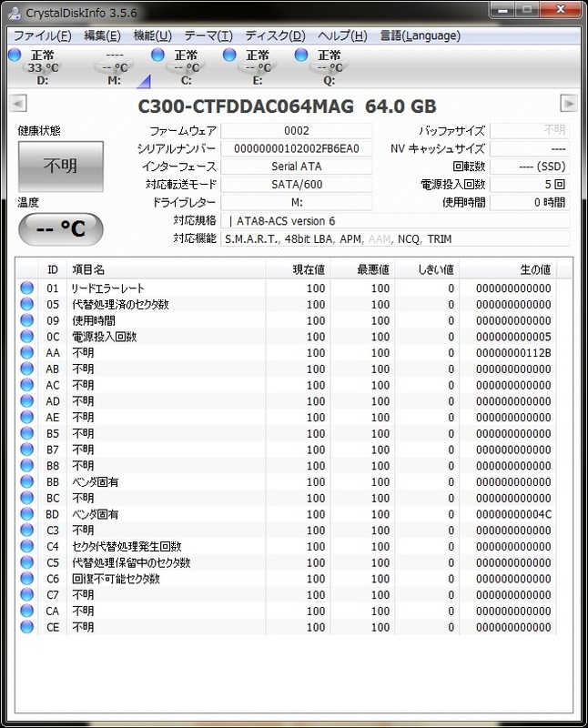Image resolution: width=588 pixels, height=728 pixels.
Task: Click status icon for attribute B7
Action: pos(27,450)
